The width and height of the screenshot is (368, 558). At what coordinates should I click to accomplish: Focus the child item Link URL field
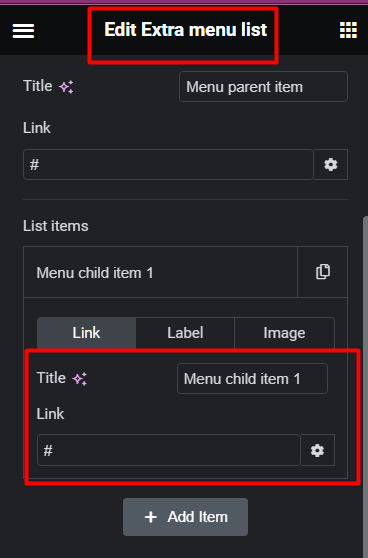pos(169,450)
